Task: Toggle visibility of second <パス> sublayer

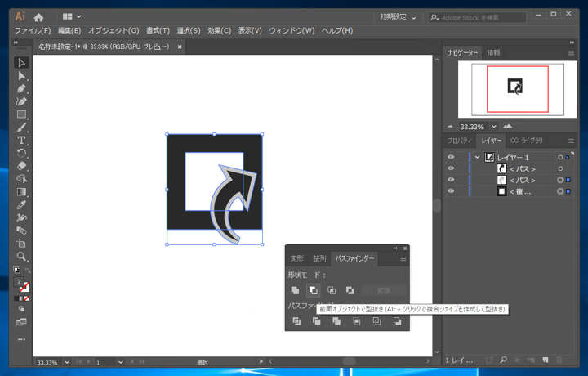Action: [451, 180]
